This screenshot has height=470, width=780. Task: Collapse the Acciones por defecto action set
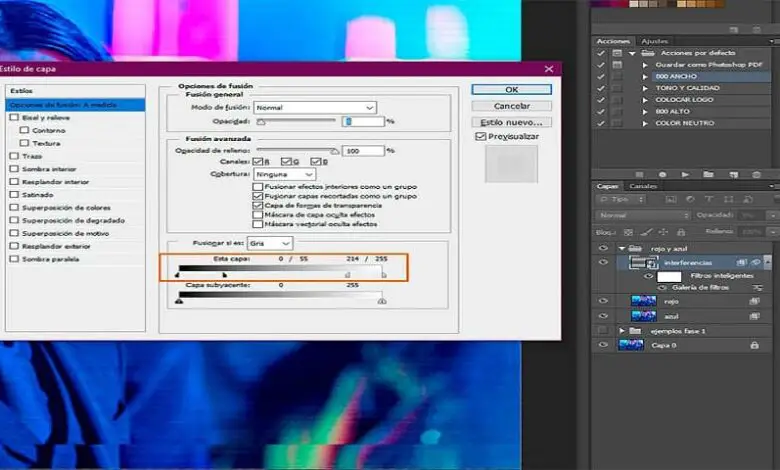(x=632, y=53)
